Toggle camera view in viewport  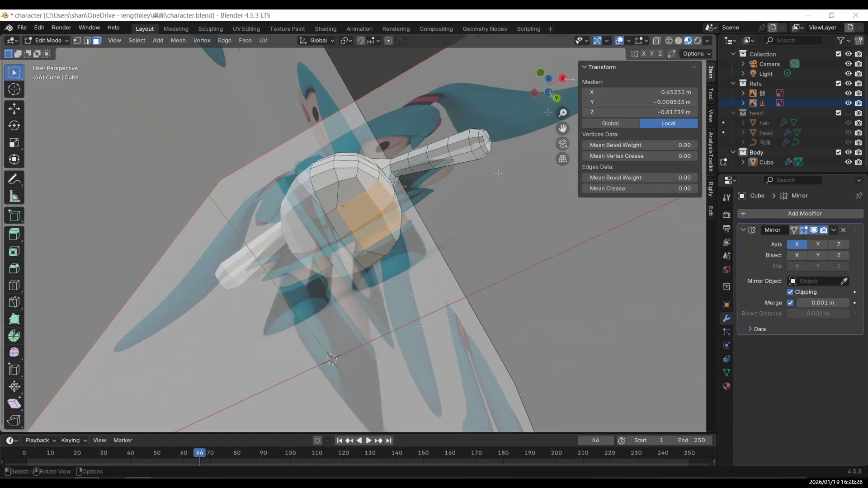(x=562, y=144)
